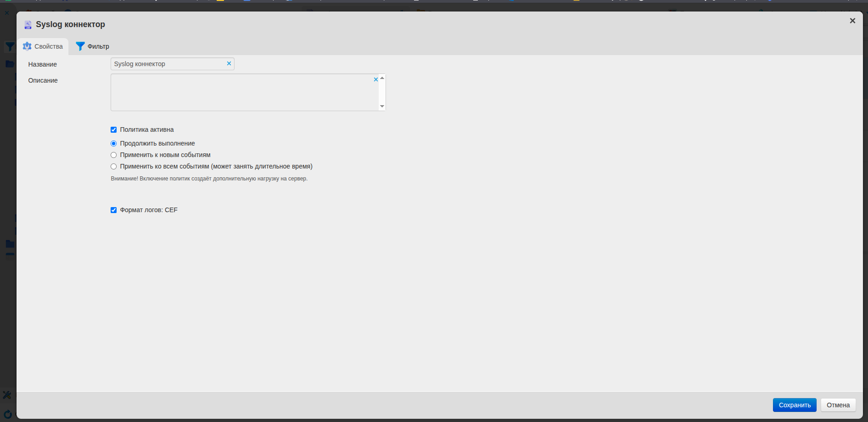
Task: Select Применить к новым событиям option
Action: [x=114, y=155]
